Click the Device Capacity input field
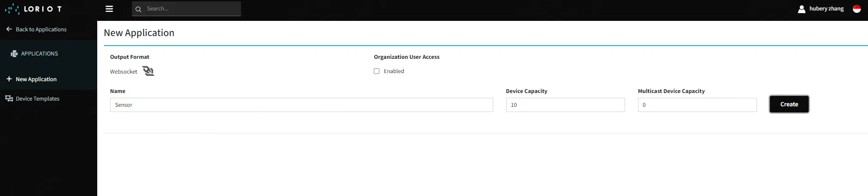868x196 pixels. pos(565,105)
